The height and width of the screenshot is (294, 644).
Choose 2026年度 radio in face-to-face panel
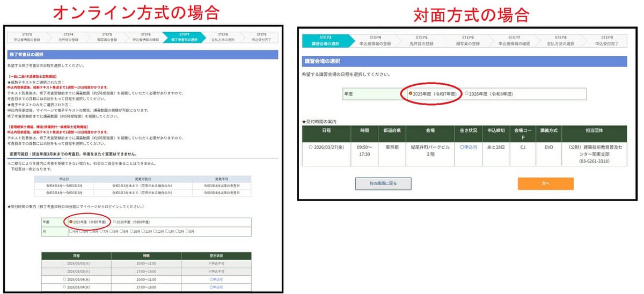[x=466, y=93]
